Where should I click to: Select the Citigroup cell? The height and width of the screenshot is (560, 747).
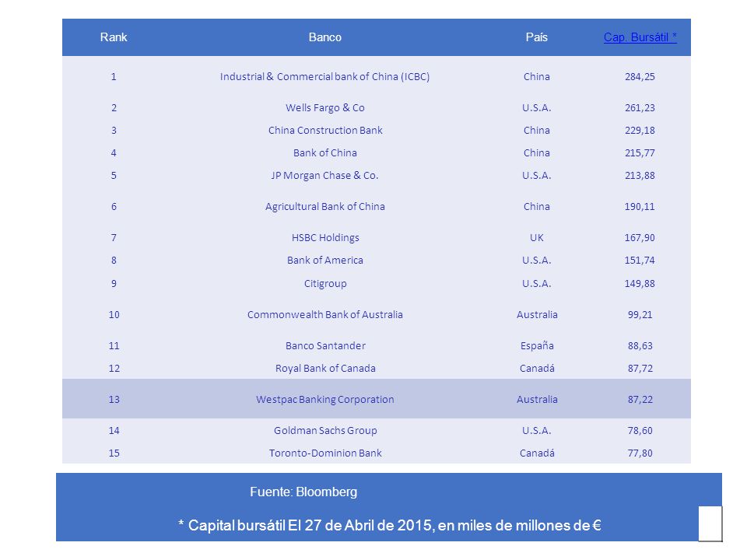325,283
